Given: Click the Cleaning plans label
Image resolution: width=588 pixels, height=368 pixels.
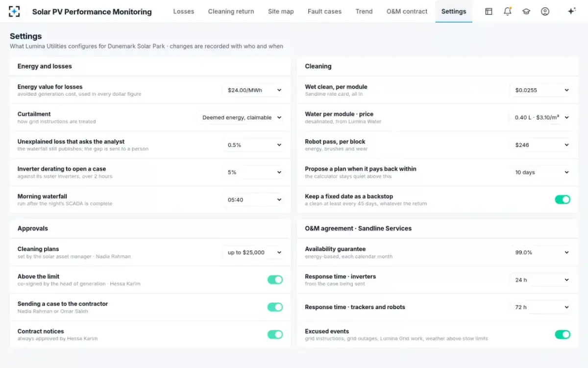Looking at the screenshot, I should pyautogui.click(x=38, y=249).
